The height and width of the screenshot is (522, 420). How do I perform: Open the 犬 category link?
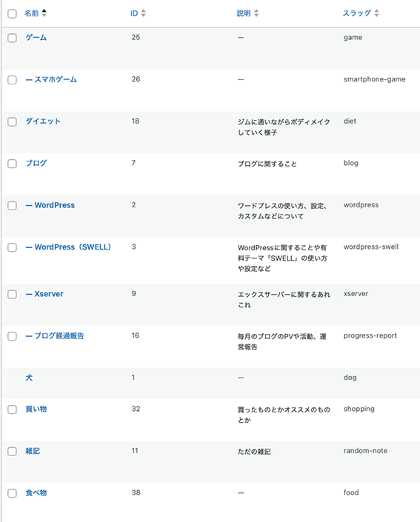point(30,378)
